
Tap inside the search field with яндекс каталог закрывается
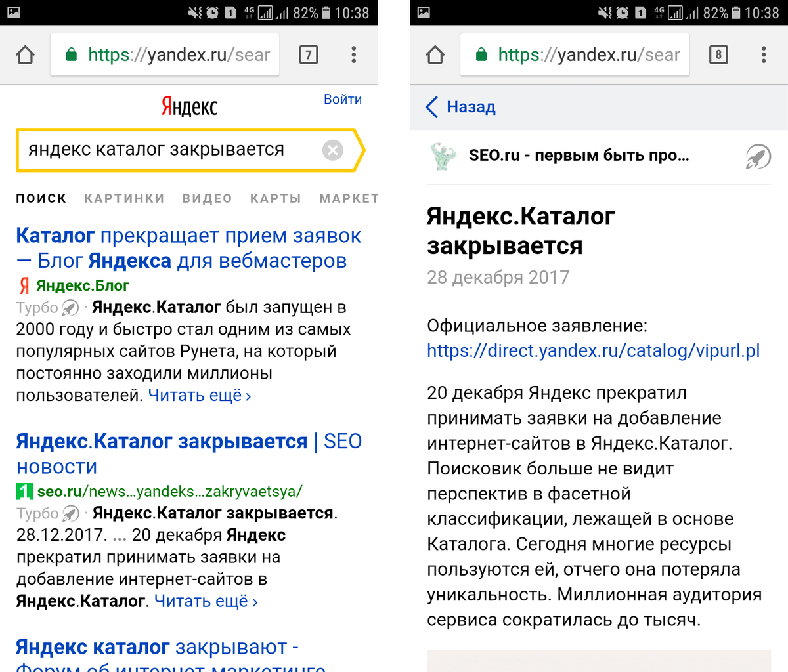164,150
